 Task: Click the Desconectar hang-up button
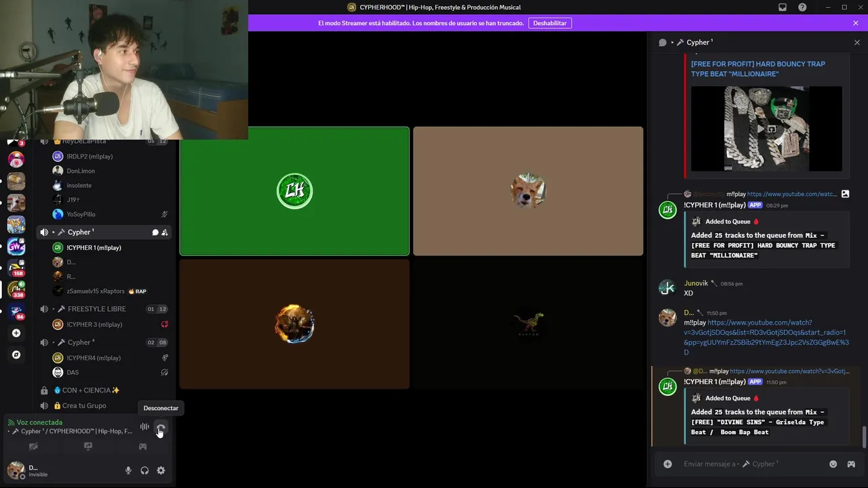pos(161,427)
